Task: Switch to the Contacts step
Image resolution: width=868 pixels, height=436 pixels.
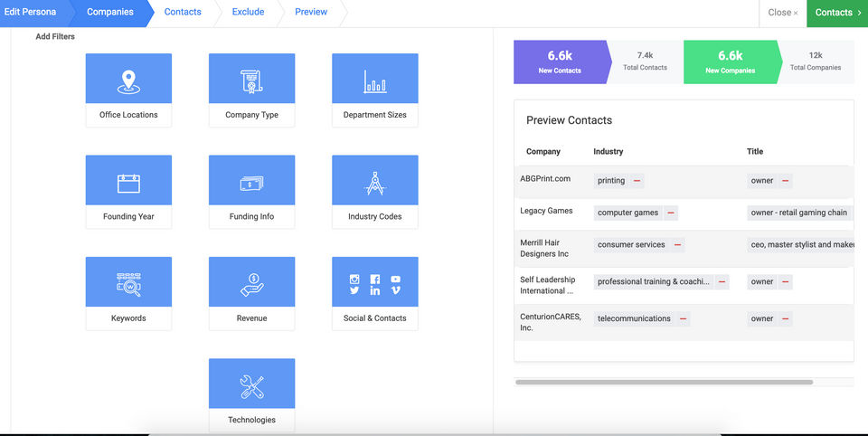Action: click(x=183, y=12)
